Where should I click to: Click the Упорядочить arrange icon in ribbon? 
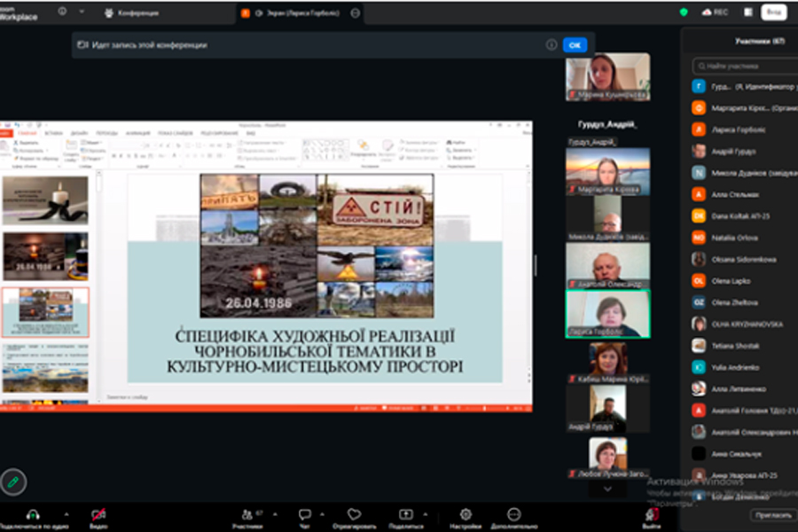(x=363, y=148)
